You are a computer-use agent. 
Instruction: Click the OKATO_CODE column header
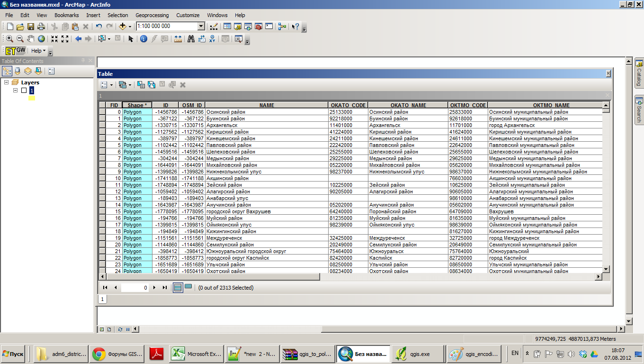click(x=348, y=105)
